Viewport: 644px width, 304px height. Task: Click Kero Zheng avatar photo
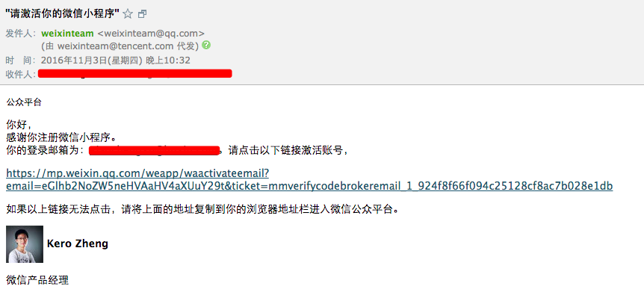point(25,244)
